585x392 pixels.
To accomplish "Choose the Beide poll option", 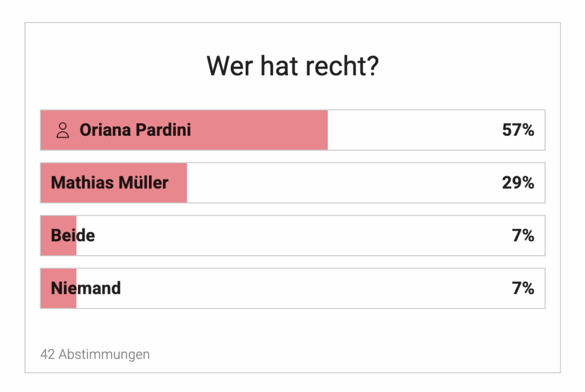I will tap(293, 236).
